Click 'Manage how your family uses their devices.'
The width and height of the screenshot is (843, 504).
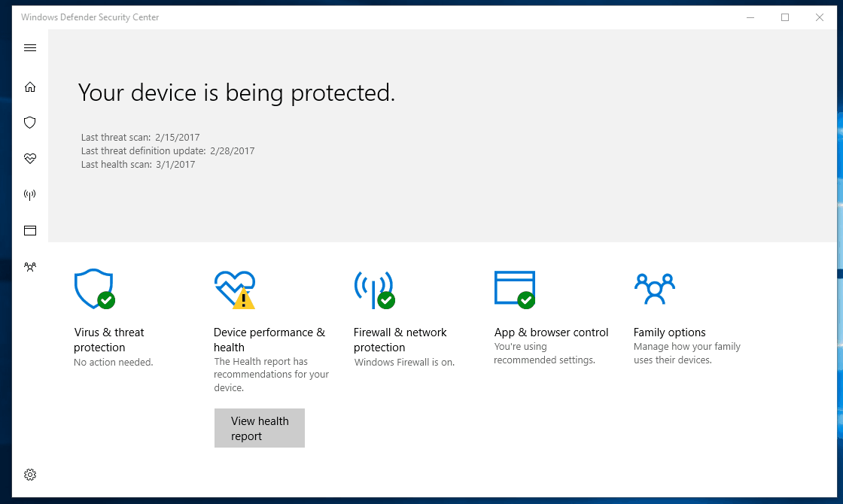click(687, 353)
